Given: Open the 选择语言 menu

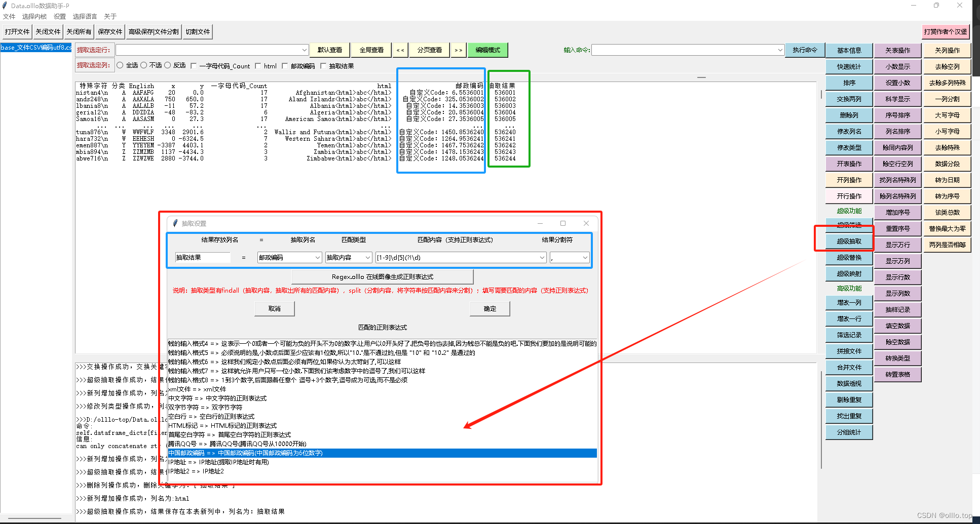Looking at the screenshot, I should pyautogui.click(x=85, y=17).
